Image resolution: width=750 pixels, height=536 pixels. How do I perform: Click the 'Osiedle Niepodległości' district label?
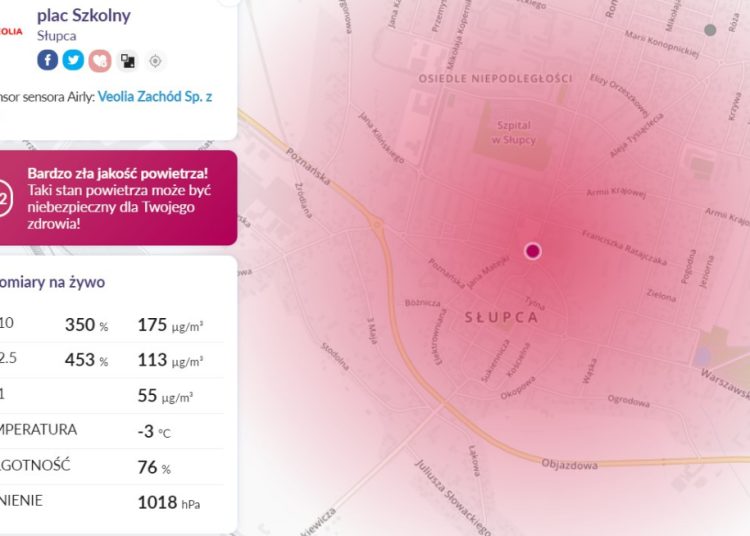point(495,78)
